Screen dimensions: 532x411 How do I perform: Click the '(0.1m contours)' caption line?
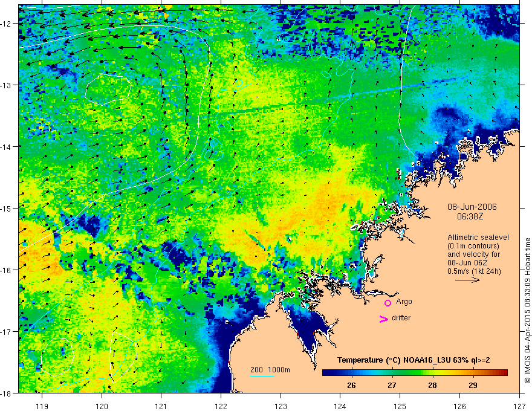473,246
